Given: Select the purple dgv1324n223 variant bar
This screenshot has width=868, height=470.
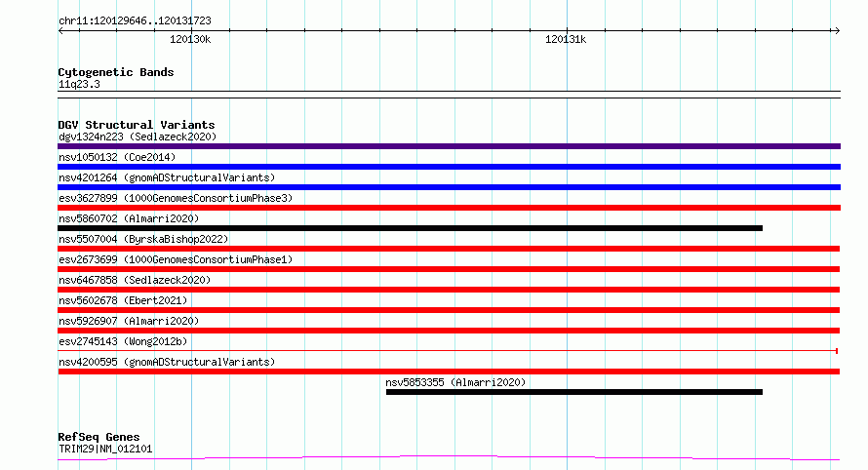Looking at the screenshot, I should (449, 146).
